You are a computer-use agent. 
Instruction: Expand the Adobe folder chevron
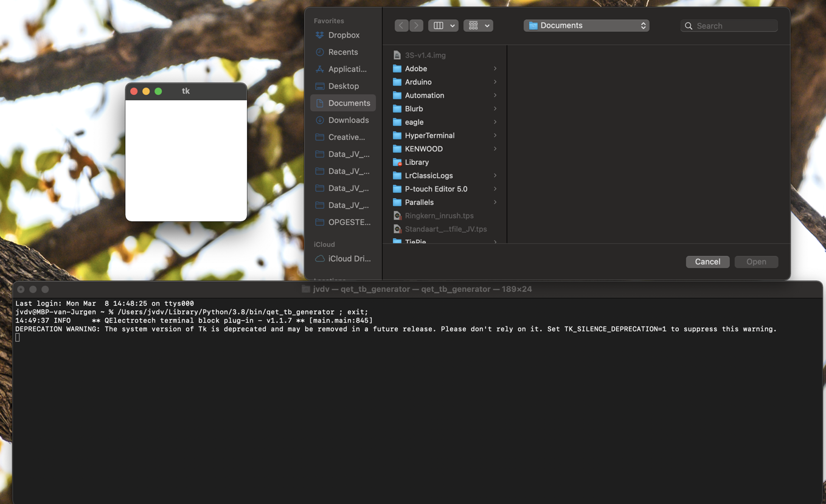(x=495, y=69)
